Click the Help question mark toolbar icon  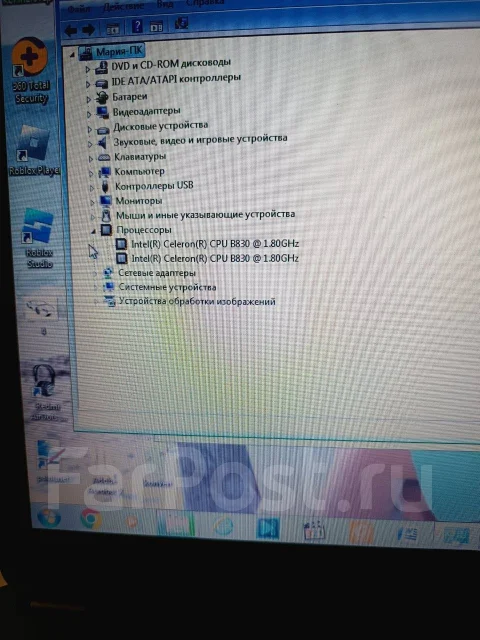[x=137, y=27]
